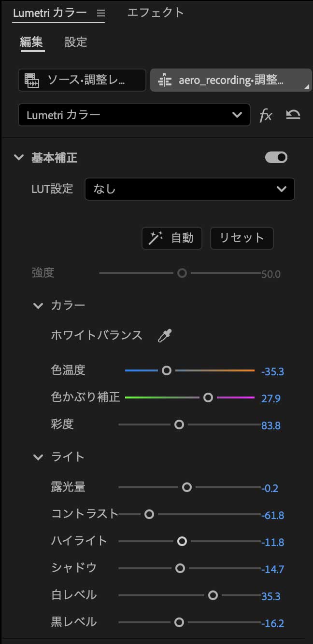Click the blue 83.8 value next to 彩度
The width and height of the screenshot is (313, 644).
(x=272, y=425)
